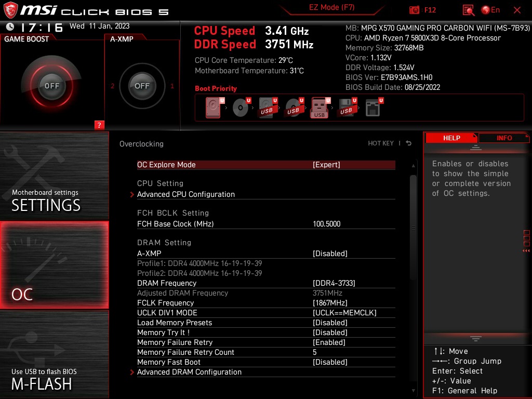The image size is (532, 399).
Task: Change language via the En globe icon
Action: tap(490, 10)
